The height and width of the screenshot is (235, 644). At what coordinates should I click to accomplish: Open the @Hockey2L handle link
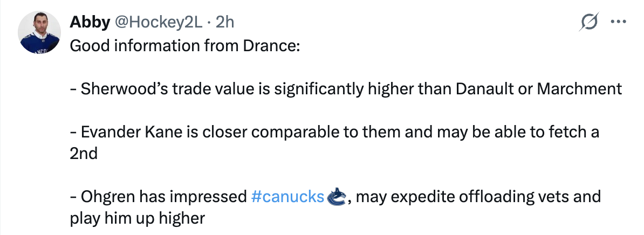(157, 22)
